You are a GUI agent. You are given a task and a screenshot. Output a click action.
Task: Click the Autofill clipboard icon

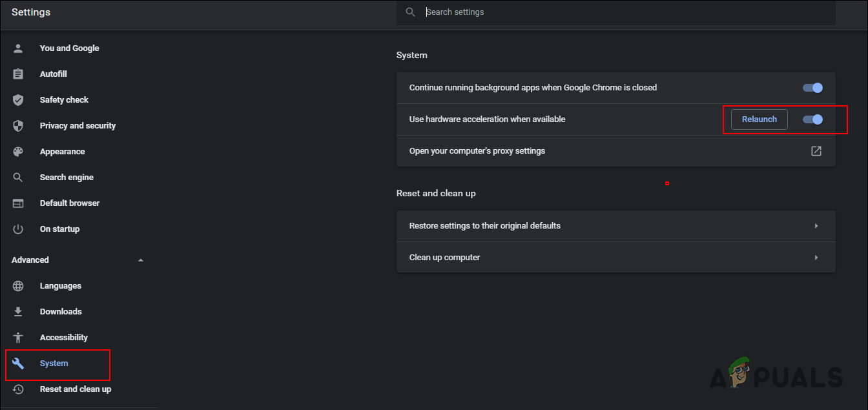coord(18,74)
